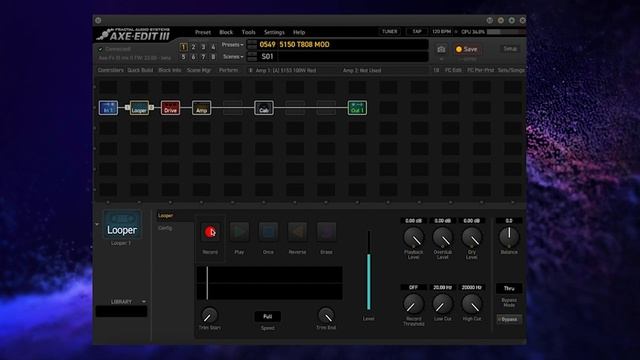Screen dimensions: 640x360
Task: Select the Cab block in the grid
Action: [264, 108]
